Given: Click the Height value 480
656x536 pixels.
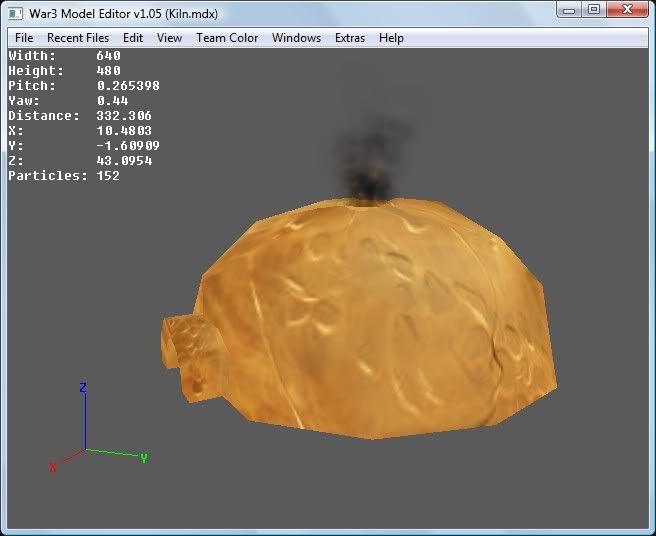Looking at the screenshot, I should [x=109, y=71].
